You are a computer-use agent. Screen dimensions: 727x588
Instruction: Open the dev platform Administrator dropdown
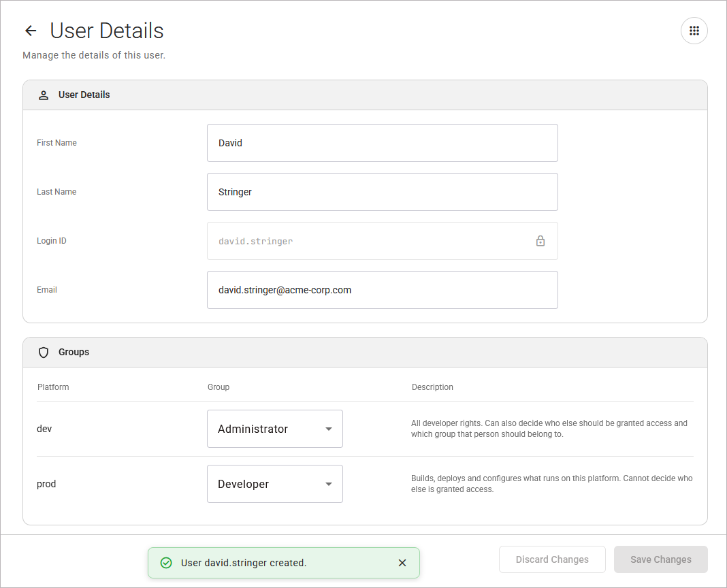point(275,429)
